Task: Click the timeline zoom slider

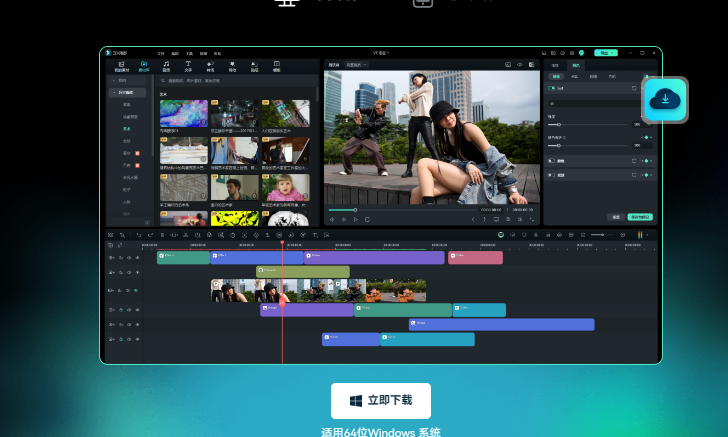Action: (x=604, y=235)
